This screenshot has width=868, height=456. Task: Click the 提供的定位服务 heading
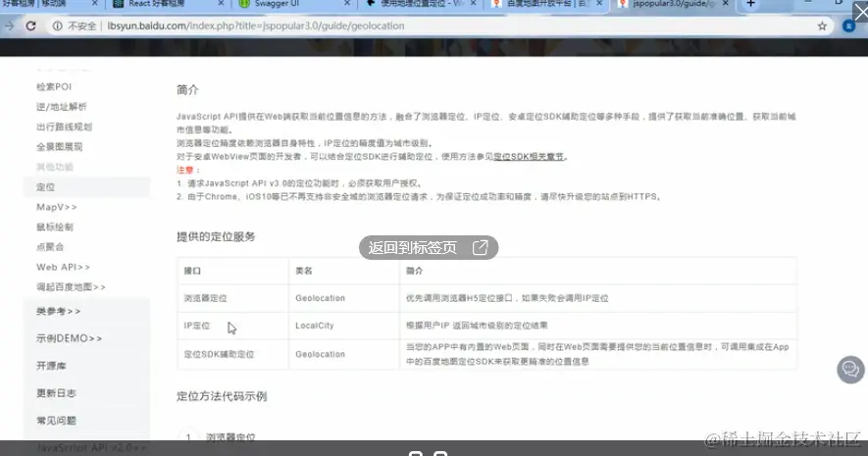coord(216,237)
